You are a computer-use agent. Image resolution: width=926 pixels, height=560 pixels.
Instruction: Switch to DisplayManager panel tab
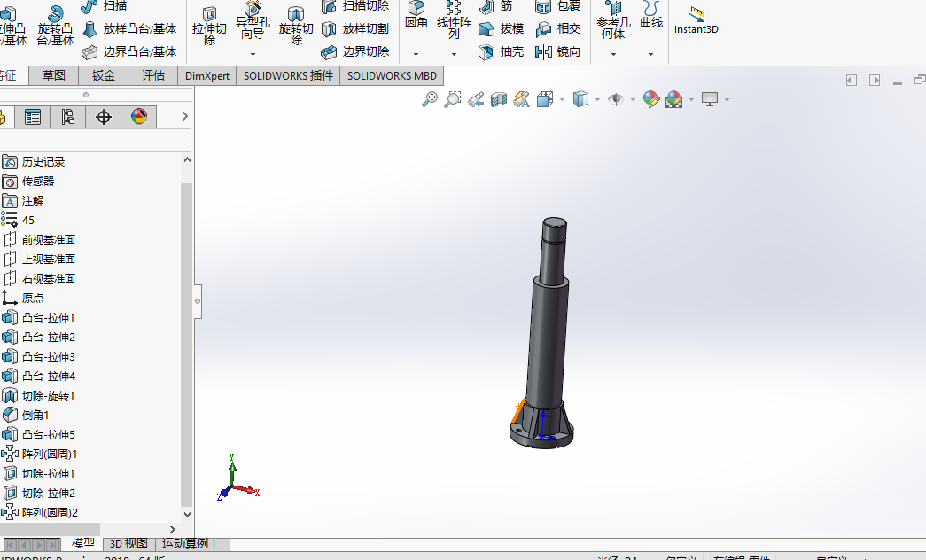139,117
